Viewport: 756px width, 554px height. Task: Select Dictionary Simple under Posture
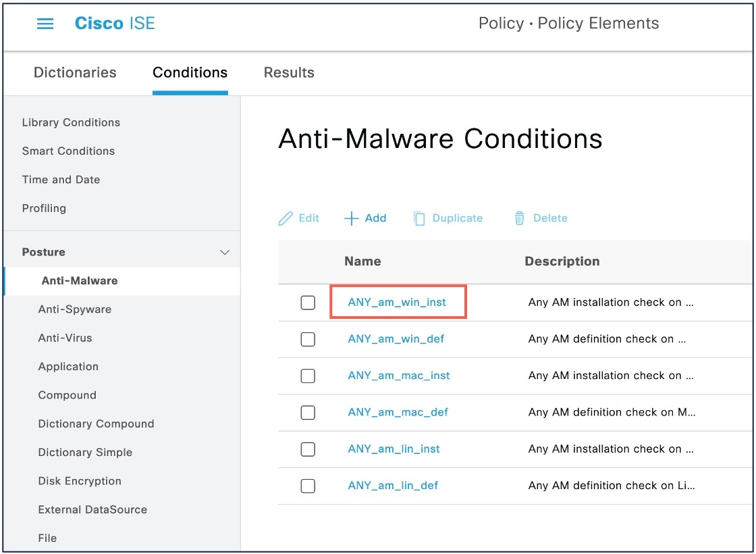(x=85, y=453)
